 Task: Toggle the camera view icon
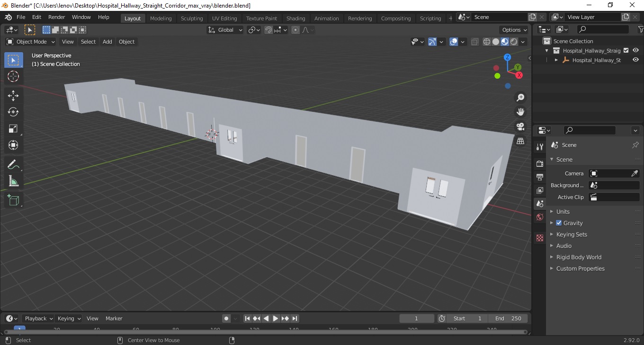tap(520, 127)
